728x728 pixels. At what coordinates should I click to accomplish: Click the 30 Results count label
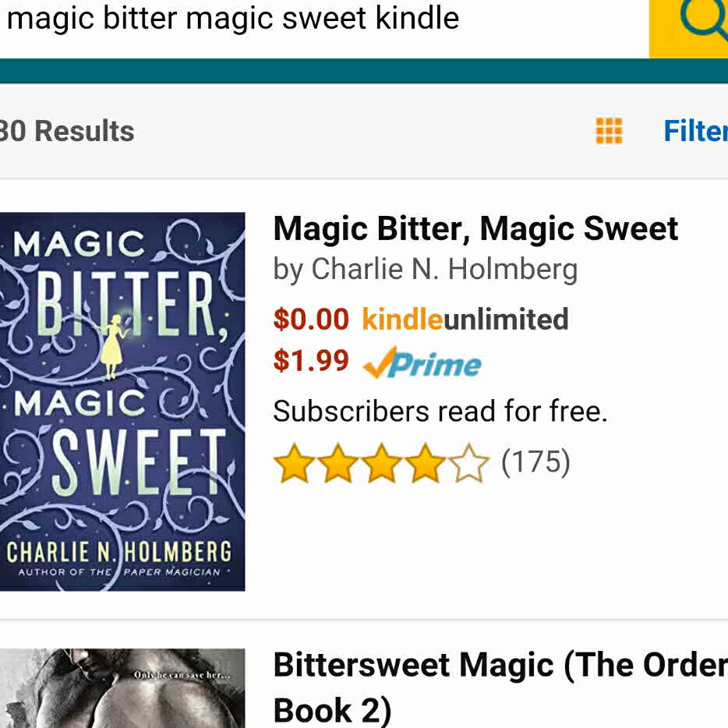67,131
